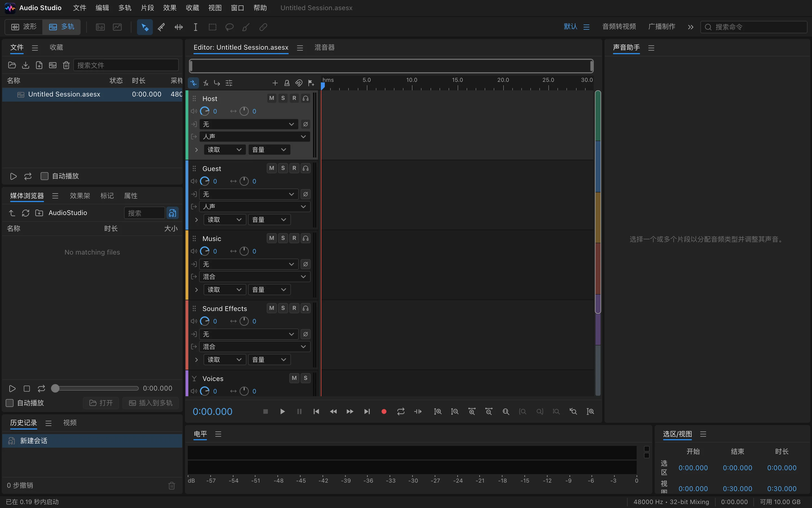Show more workspaces chevron
This screenshot has height=508, width=812.
click(690, 27)
